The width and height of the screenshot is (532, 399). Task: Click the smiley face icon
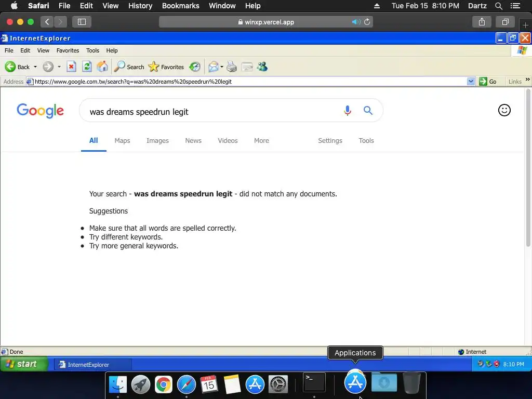(x=504, y=110)
